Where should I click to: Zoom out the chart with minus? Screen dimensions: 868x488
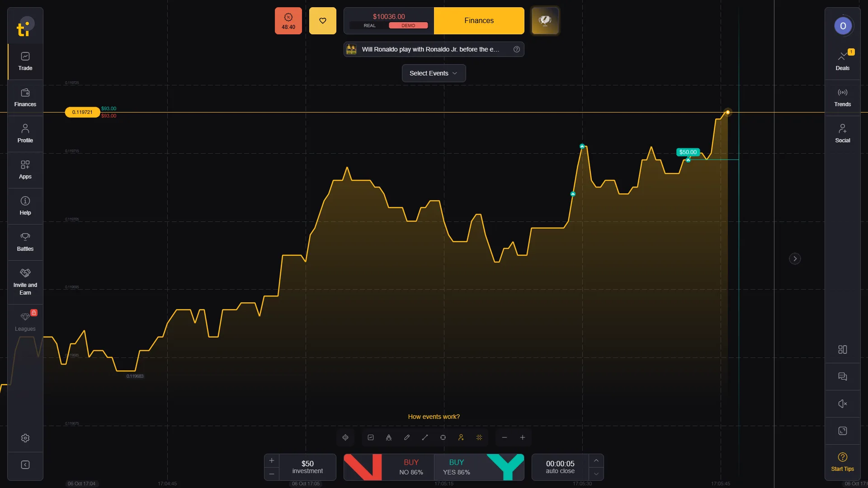(x=505, y=437)
